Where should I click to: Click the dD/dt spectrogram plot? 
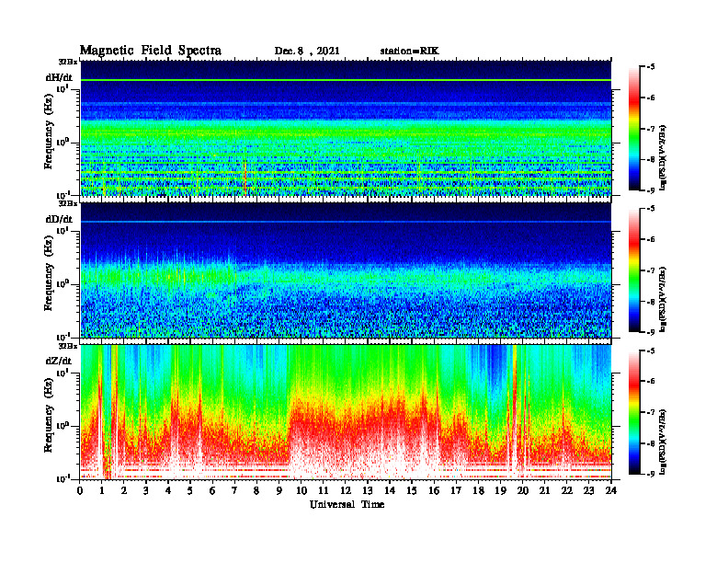click(x=346, y=270)
